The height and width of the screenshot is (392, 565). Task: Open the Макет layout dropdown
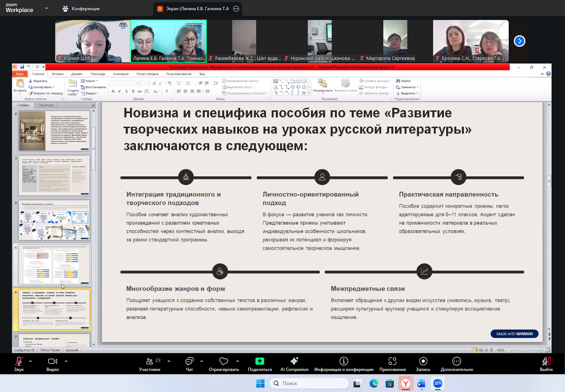pyautogui.click(x=90, y=81)
